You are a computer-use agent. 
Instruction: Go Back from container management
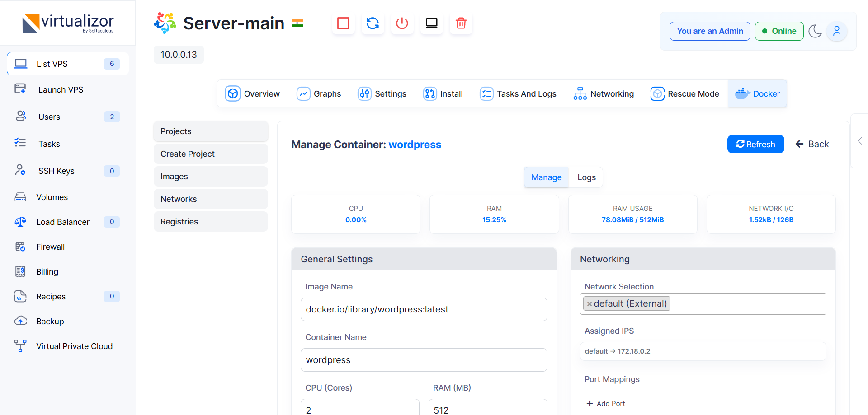[812, 144]
